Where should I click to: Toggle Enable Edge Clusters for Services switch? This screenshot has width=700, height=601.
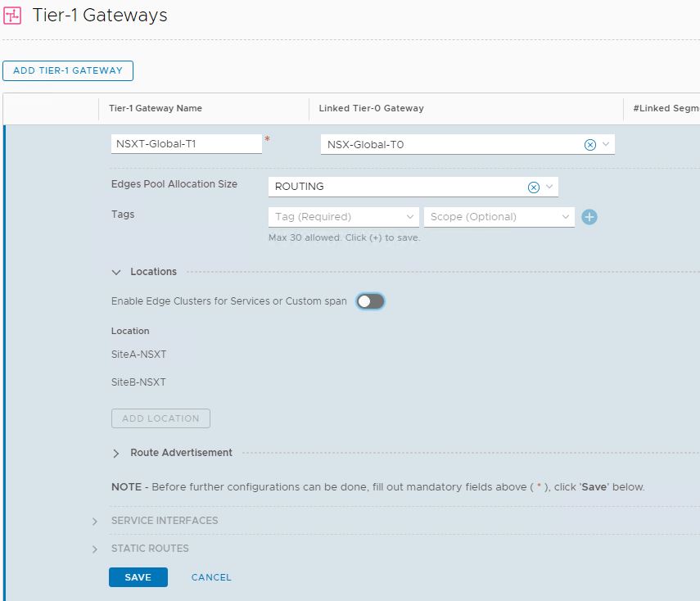pos(370,301)
